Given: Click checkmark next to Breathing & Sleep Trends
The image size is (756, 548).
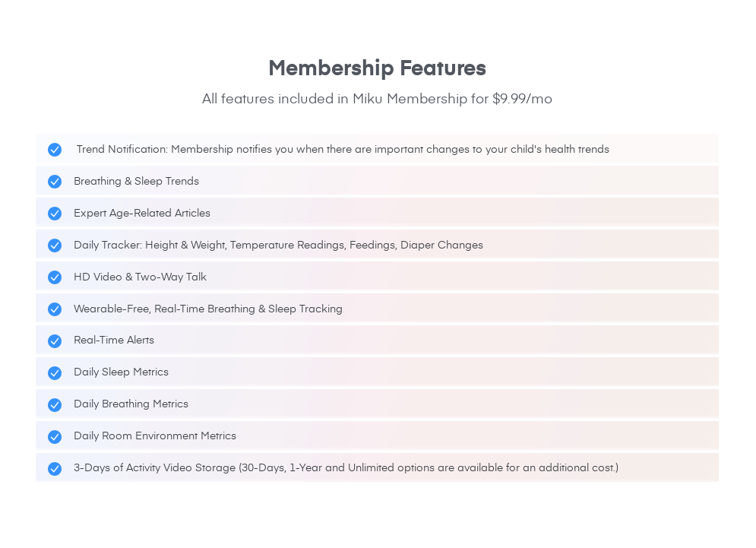Looking at the screenshot, I should click(x=55, y=182).
